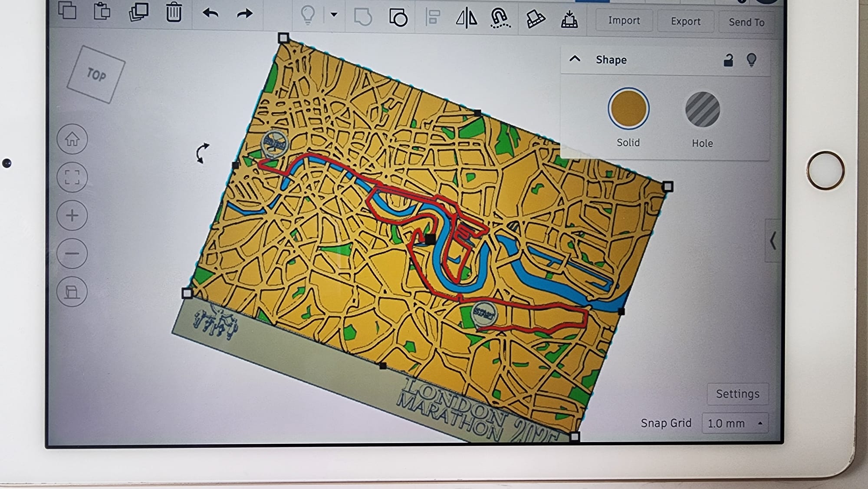The image size is (868, 489).
Task: Activate the Mirror tool
Action: [467, 19]
